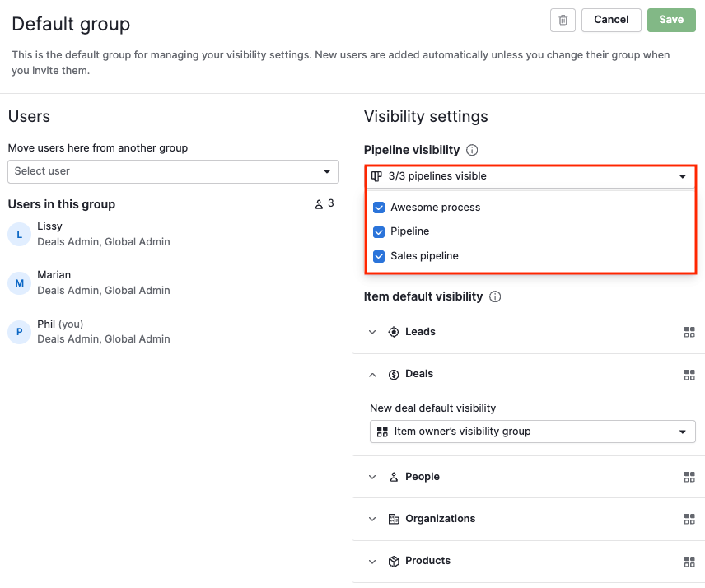Save the visibility group changes
This screenshot has width=705, height=588.
pyautogui.click(x=671, y=21)
